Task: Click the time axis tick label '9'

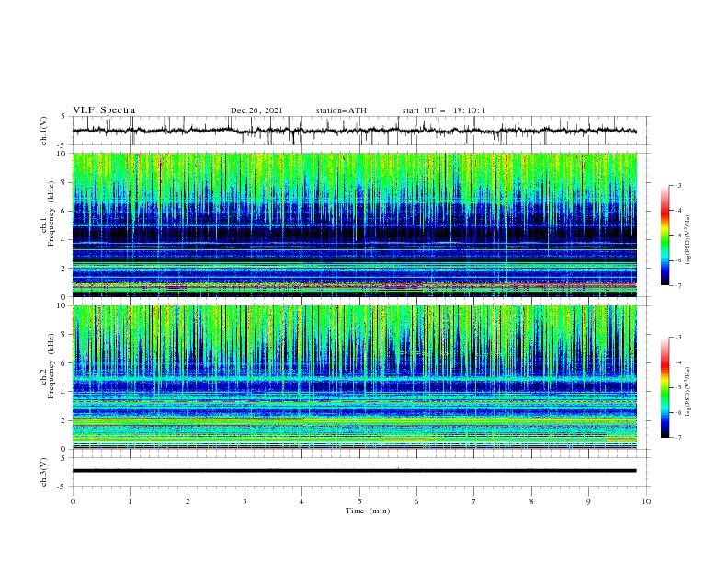Action: pyautogui.click(x=588, y=501)
